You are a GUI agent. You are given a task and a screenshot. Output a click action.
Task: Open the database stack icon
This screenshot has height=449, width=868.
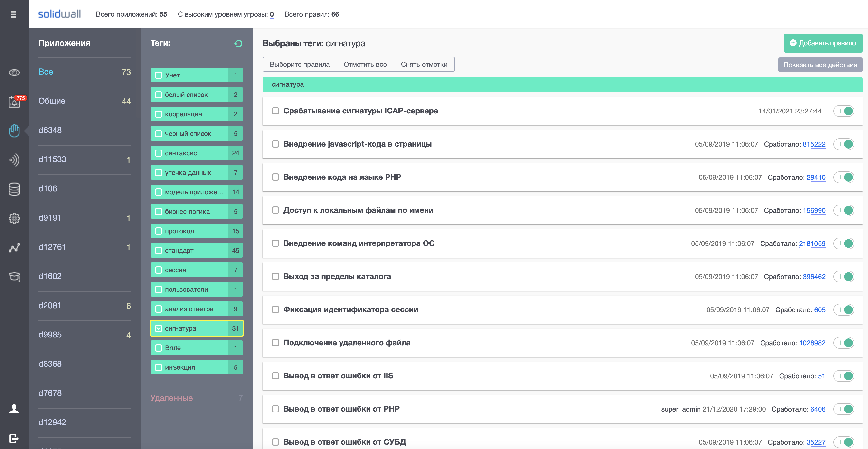click(14, 189)
